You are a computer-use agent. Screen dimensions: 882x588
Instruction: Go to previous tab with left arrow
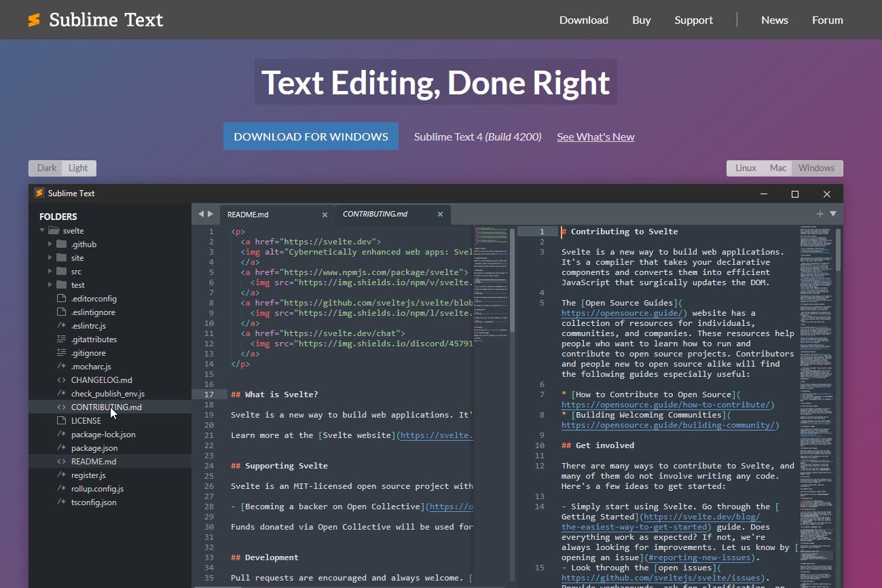(200, 214)
